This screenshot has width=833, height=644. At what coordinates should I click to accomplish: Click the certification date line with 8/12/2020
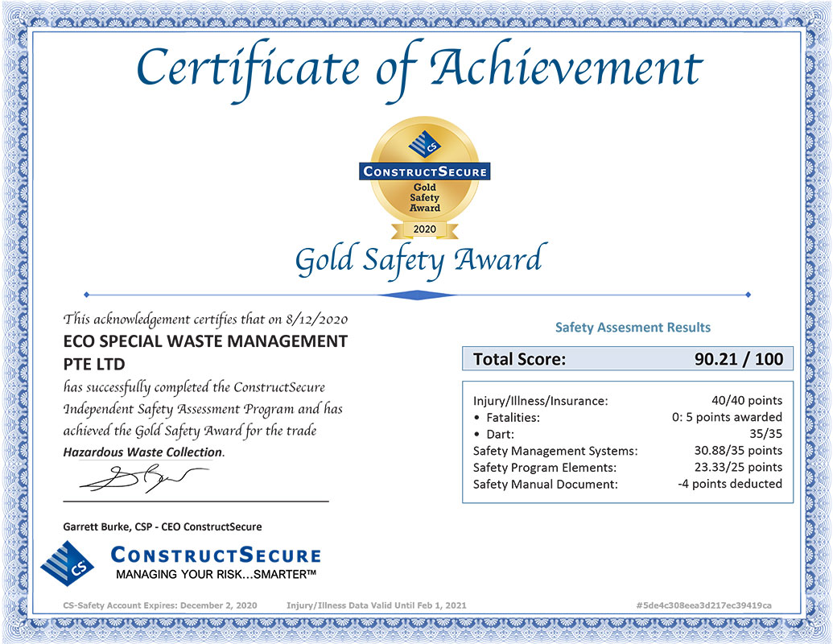pyautogui.click(x=205, y=320)
